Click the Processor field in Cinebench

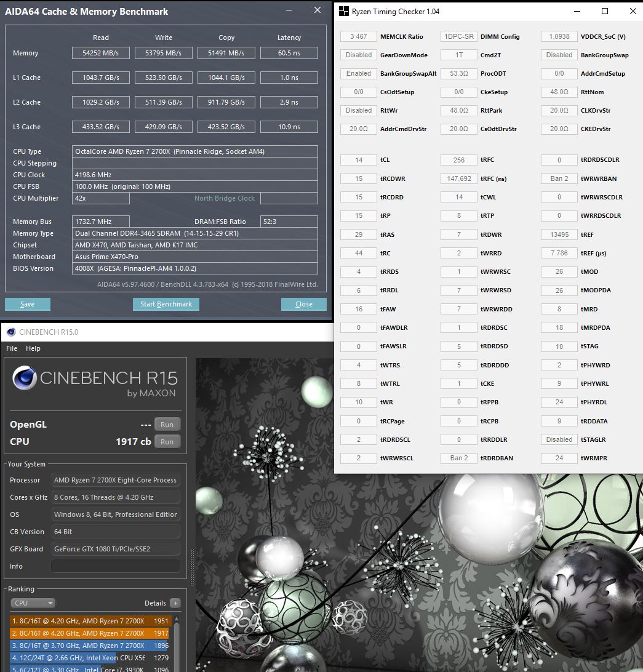115,480
